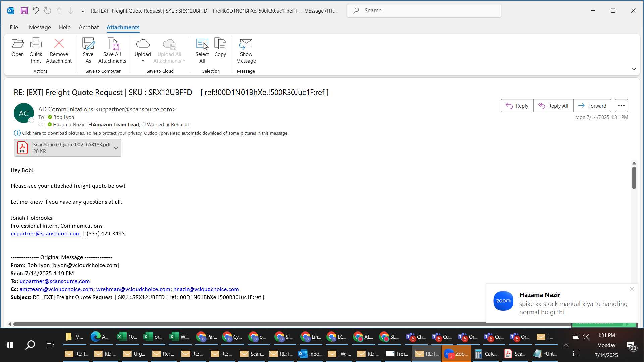Click the ucpartner@scansource.com To link

pos(55,281)
